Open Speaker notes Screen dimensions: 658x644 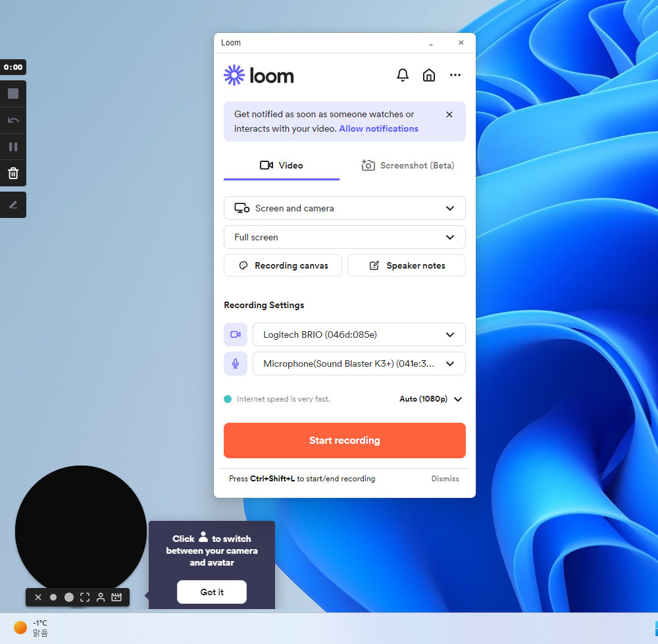[407, 265]
